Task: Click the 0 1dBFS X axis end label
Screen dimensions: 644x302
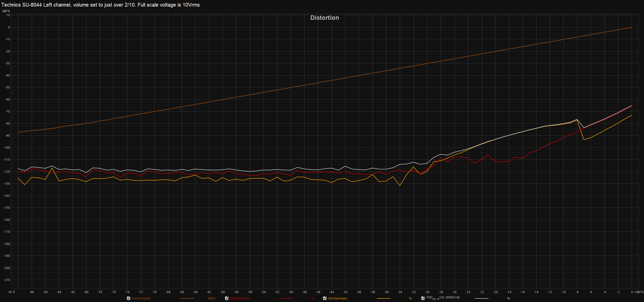Action: pos(637,292)
